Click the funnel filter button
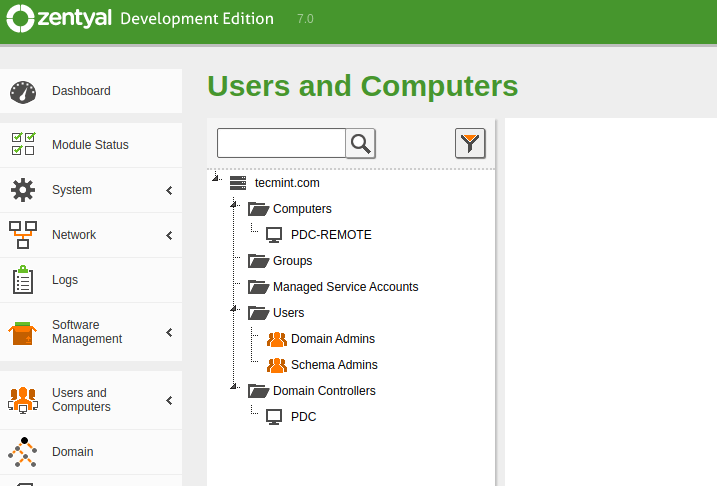Viewport: 717px width, 486px height. (470, 143)
